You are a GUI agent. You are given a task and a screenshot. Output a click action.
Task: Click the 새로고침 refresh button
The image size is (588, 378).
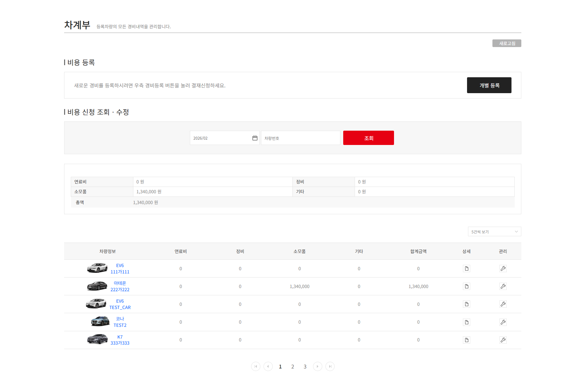(507, 43)
